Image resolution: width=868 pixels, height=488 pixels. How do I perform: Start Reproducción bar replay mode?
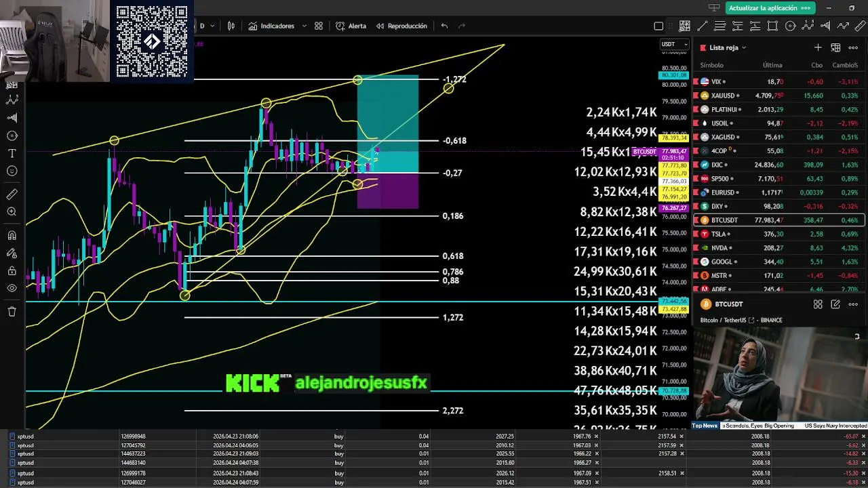coord(401,26)
